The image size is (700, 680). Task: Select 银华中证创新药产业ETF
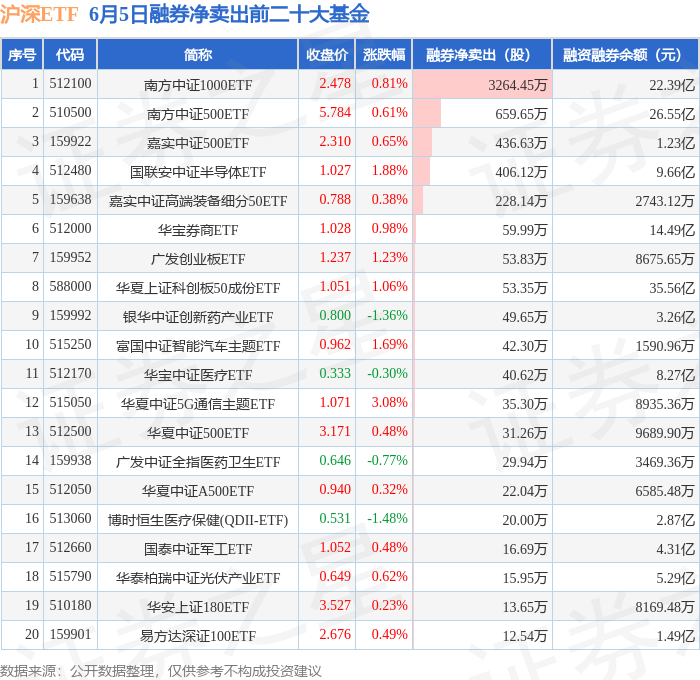point(198,317)
